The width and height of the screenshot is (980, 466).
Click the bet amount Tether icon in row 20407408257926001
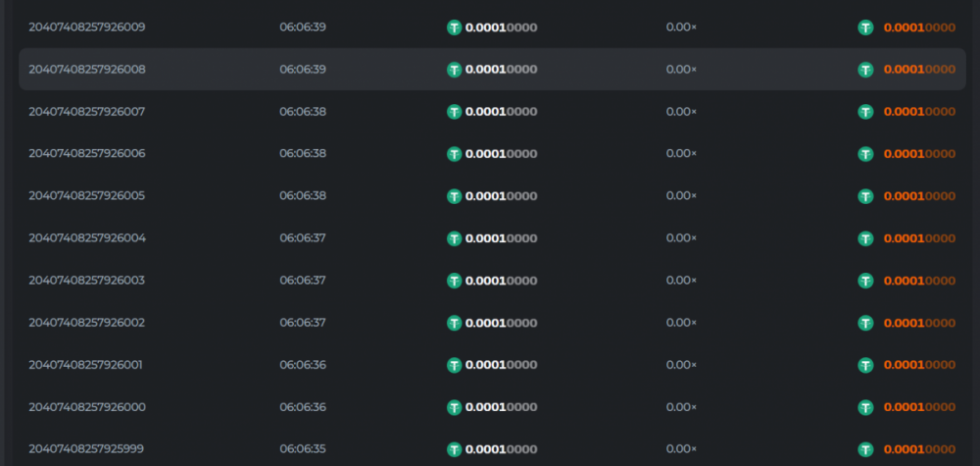point(454,365)
